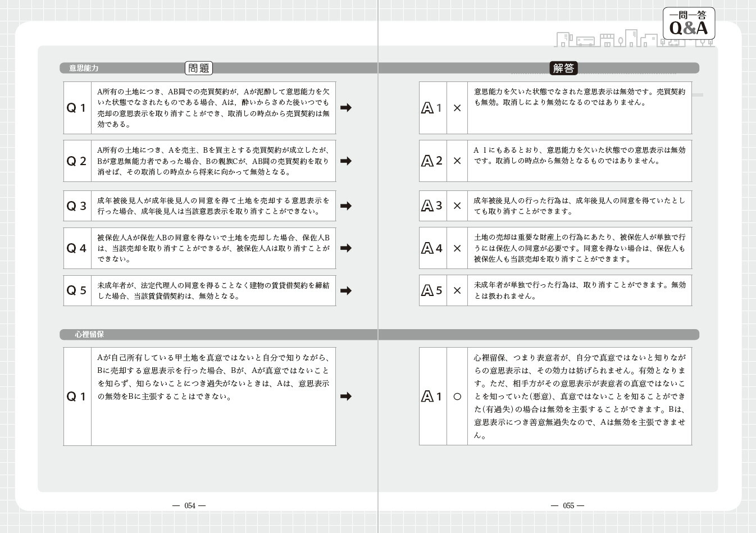Image resolution: width=756 pixels, height=533 pixels.
Task: Click the Q1 label in 心裡留保
Action: click(77, 397)
